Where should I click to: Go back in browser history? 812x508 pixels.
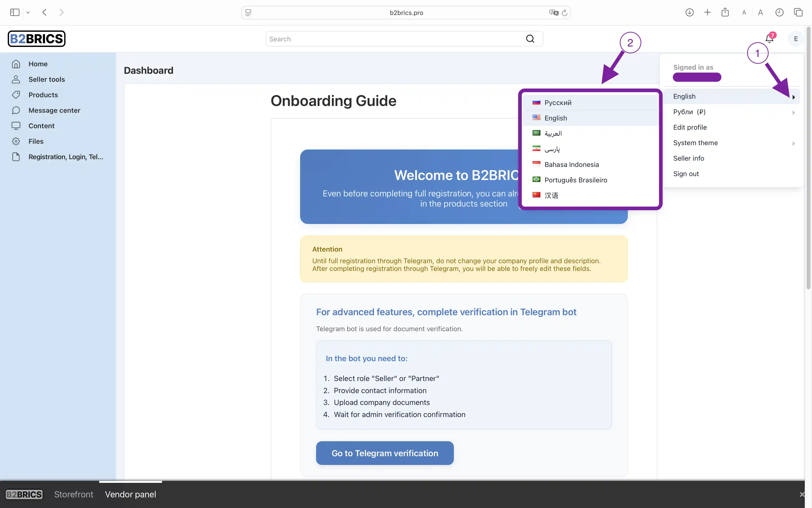coord(45,12)
